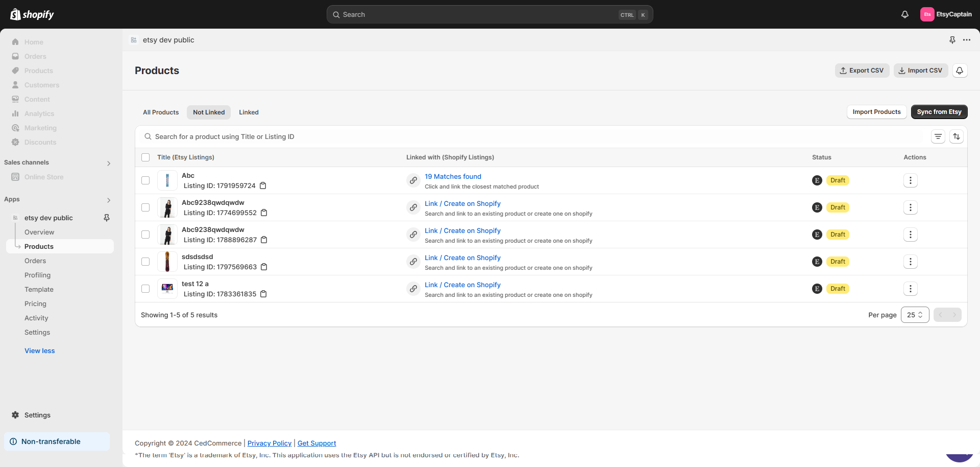
Task: Copy Listing ID 1783361835
Action: (x=263, y=294)
